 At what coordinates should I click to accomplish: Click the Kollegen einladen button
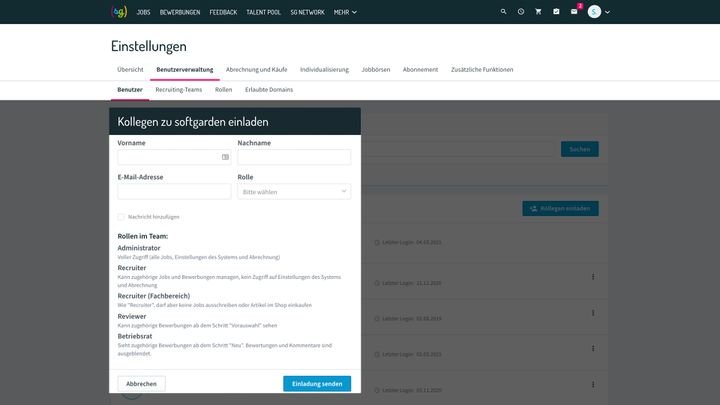tap(560, 208)
